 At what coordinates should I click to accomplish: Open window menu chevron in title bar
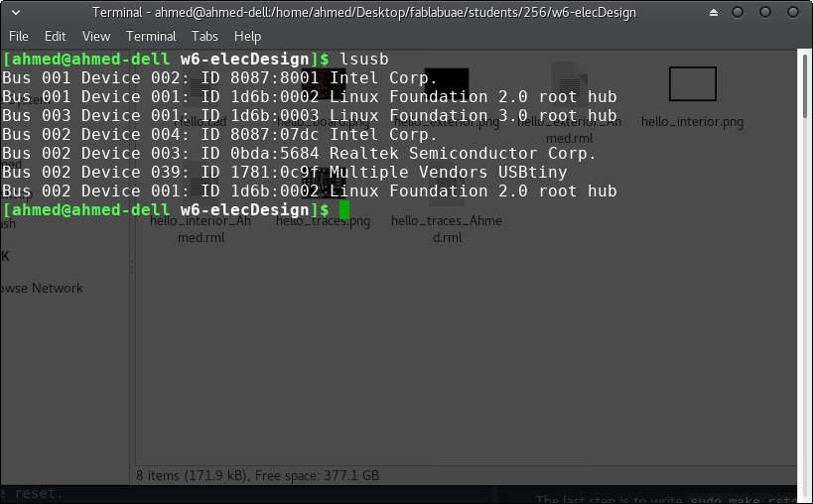pyautogui.click(x=16, y=13)
